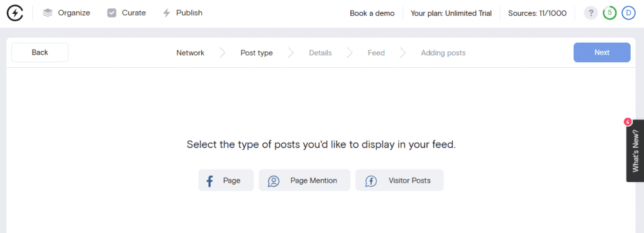Click the person bubble icon on Page Mention
This screenshot has height=233, width=644.
tap(274, 181)
